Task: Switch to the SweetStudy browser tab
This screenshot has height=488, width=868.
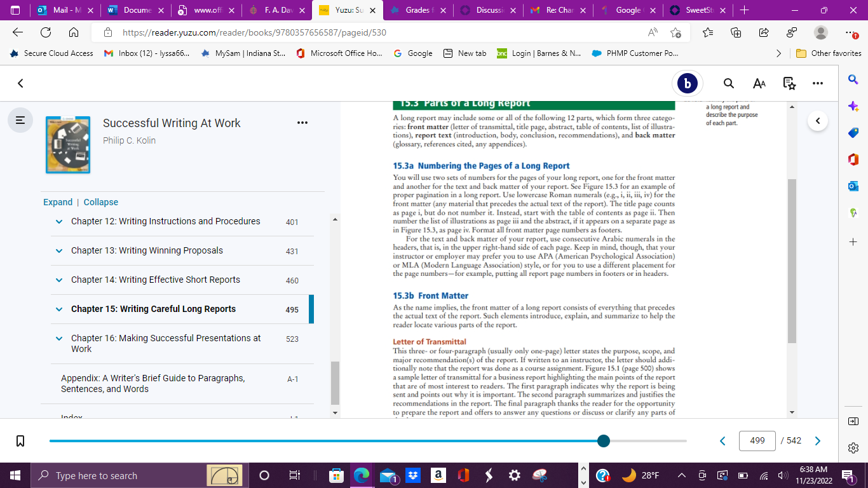Action: (x=696, y=10)
